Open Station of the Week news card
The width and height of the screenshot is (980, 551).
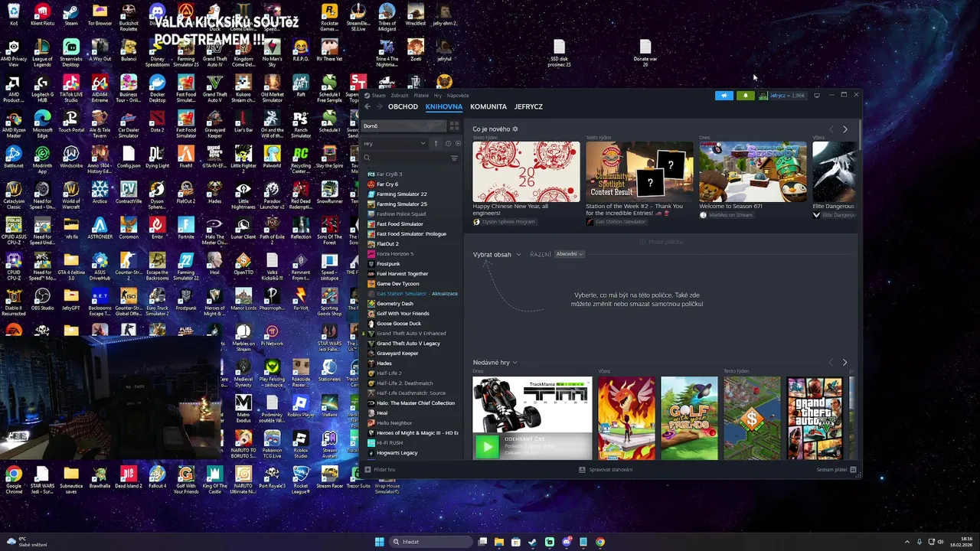[x=639, y=171]
